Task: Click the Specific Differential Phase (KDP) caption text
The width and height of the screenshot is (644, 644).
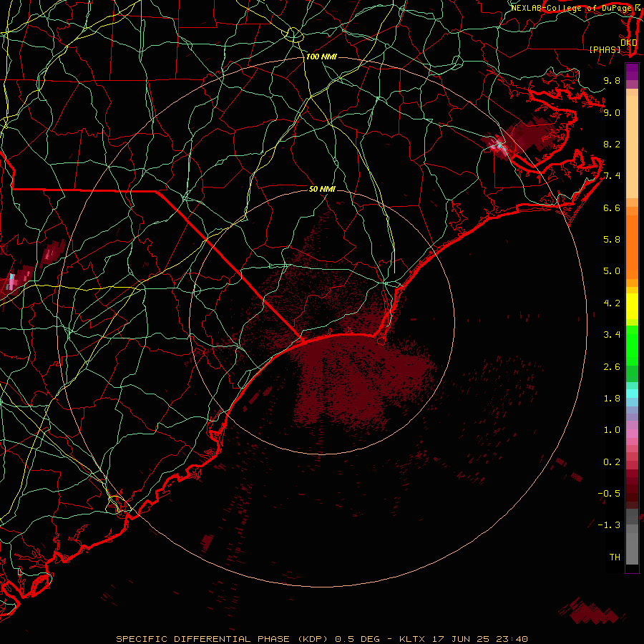Action: click(x=222, y=639)
